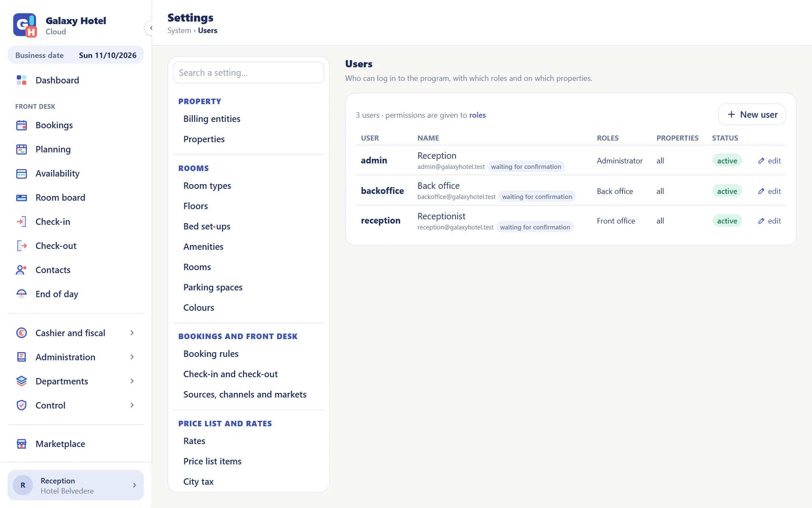Click the Control shield icon
Screen dimensions: 812x508
click(x=22, y=406)
